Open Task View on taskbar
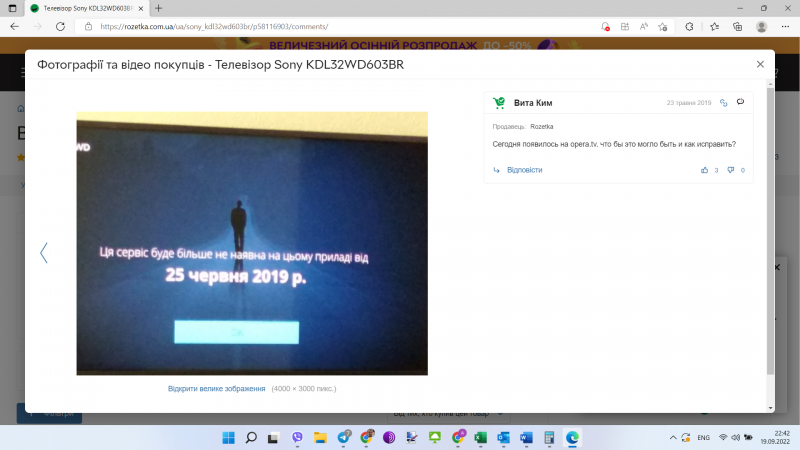The width and height of the screenshot is (800, 450). (273, 438)
